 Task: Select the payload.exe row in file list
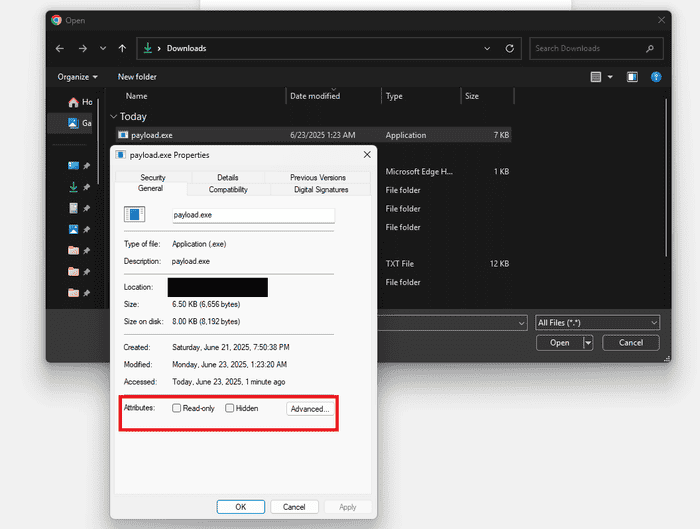[313, 135]
